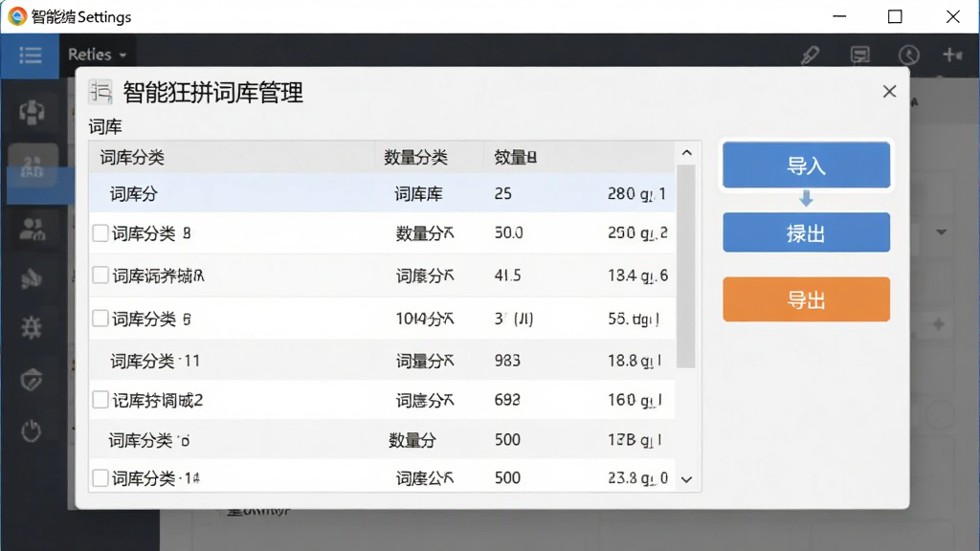The width and height of the screenshot is (980, 551).
Task: Tick the checkbox for 词库分类 8 row
Action: tap(100, 233)
